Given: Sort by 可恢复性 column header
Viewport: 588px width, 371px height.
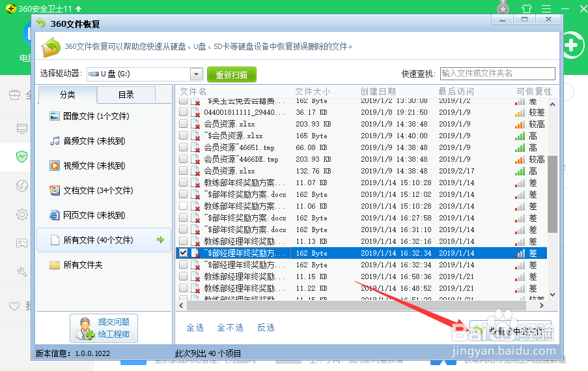Looking at the screenshot, I should pos(534,91).
